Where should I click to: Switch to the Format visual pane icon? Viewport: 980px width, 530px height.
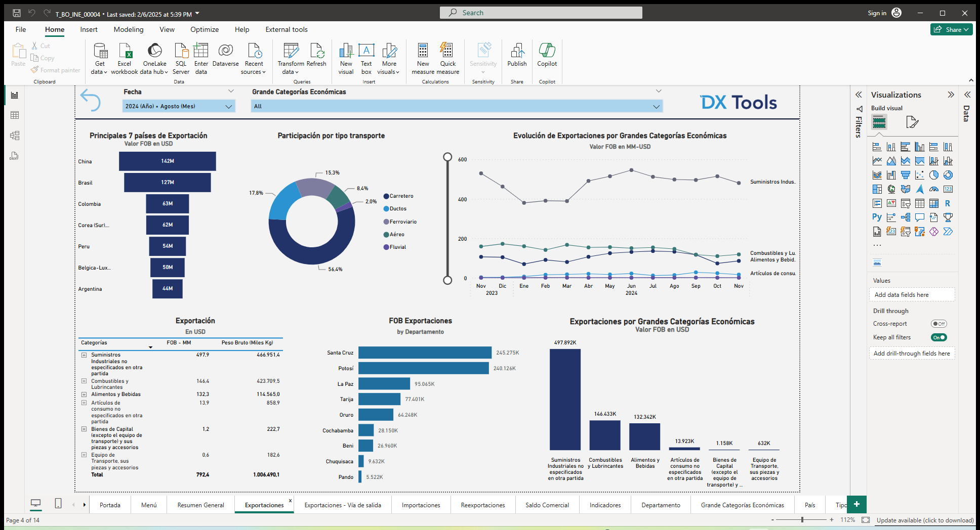click(912, 122)
